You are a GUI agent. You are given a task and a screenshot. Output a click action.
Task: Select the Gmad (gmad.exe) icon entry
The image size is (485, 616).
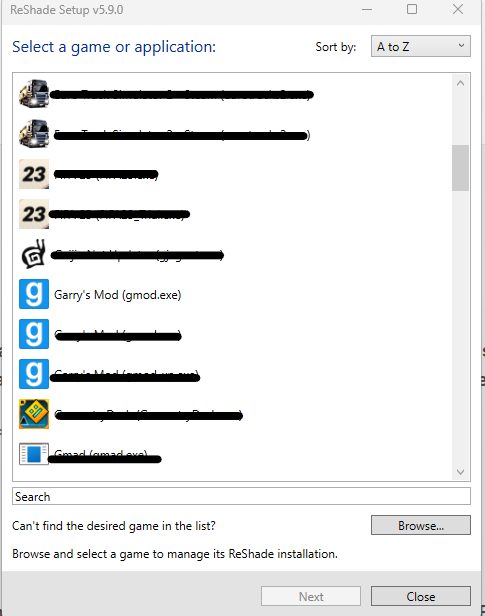[x=34, y=454]
